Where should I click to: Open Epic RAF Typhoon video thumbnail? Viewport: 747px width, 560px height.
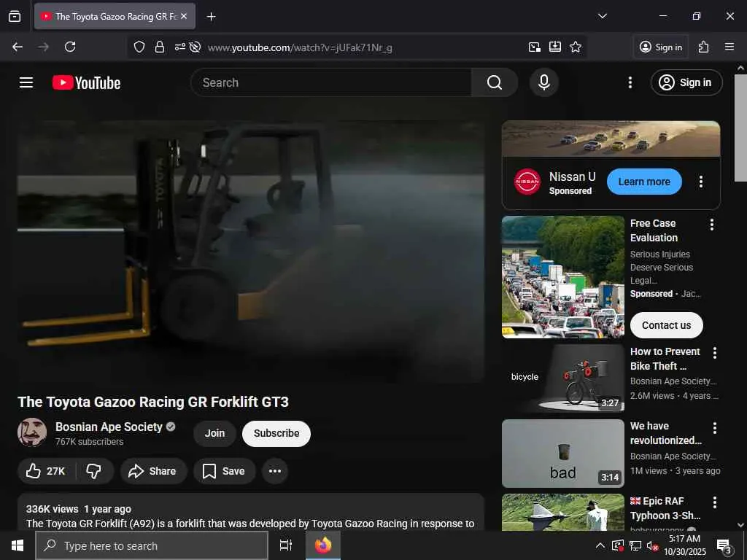[x=562, y=512]
